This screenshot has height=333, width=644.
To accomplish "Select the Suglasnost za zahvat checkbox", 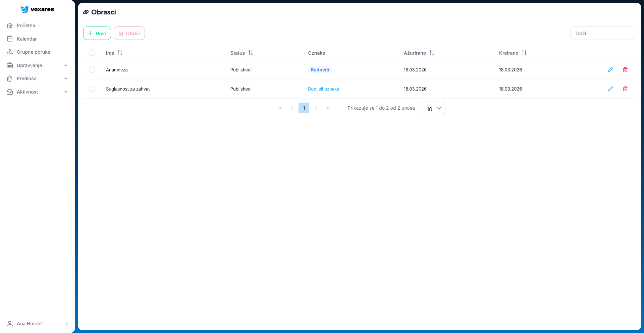I will pyautogui.click(x=92, y=89).
